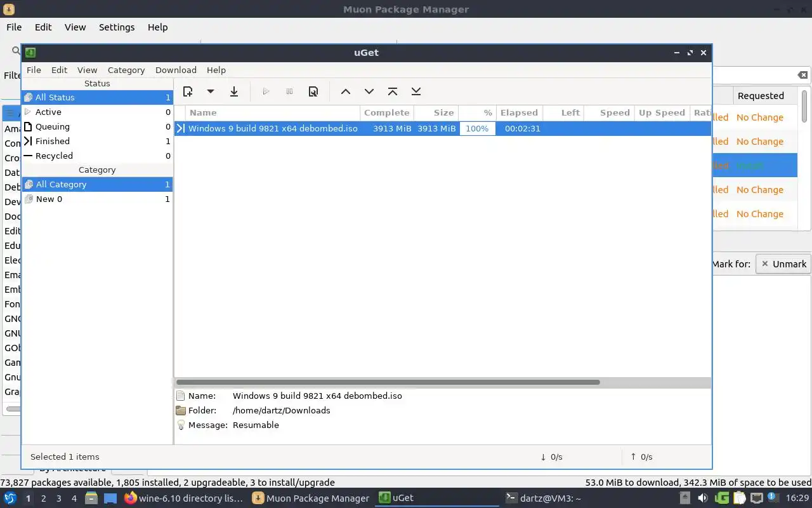Clear the Muon search field icon
Screen dimensions: 812x508
click(x=802, y=75)
